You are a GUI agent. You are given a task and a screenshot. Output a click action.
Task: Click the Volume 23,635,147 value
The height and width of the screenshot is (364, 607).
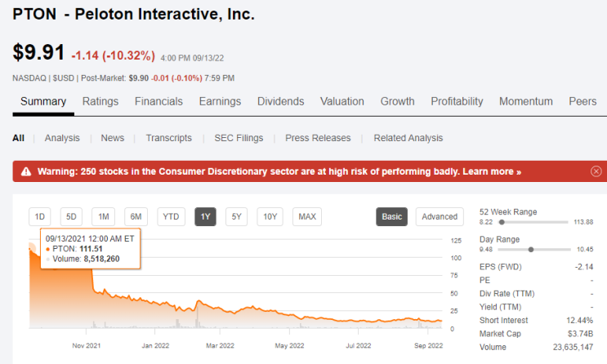tap(573, 347)
